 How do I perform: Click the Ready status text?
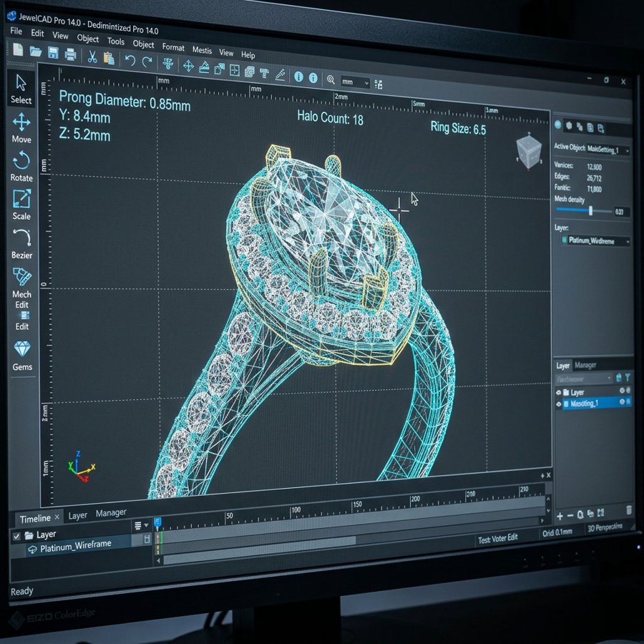21,591
